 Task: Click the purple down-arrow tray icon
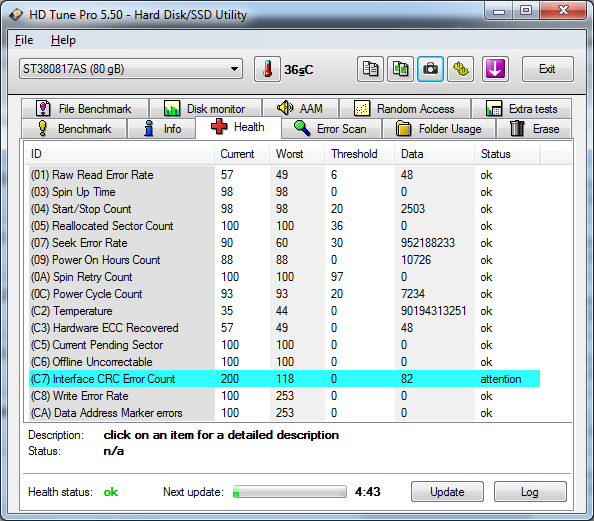495,69
